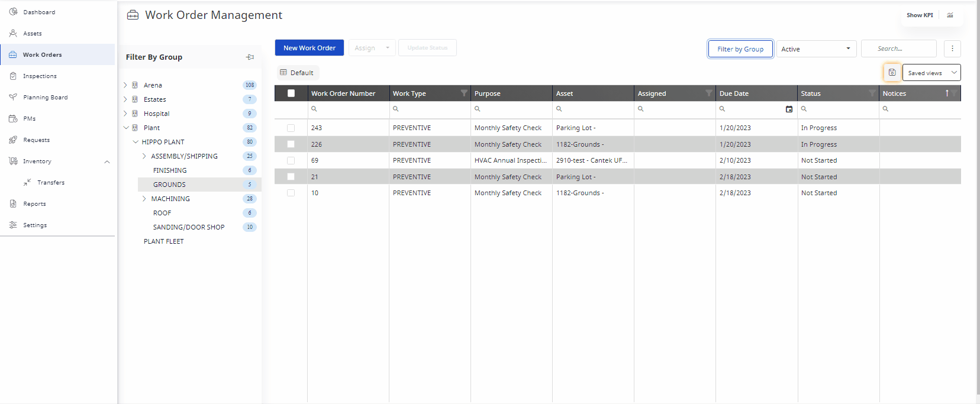This screenshot has width=980, height=404.
Task: Click Show KPI
Action: click(920, 15)
